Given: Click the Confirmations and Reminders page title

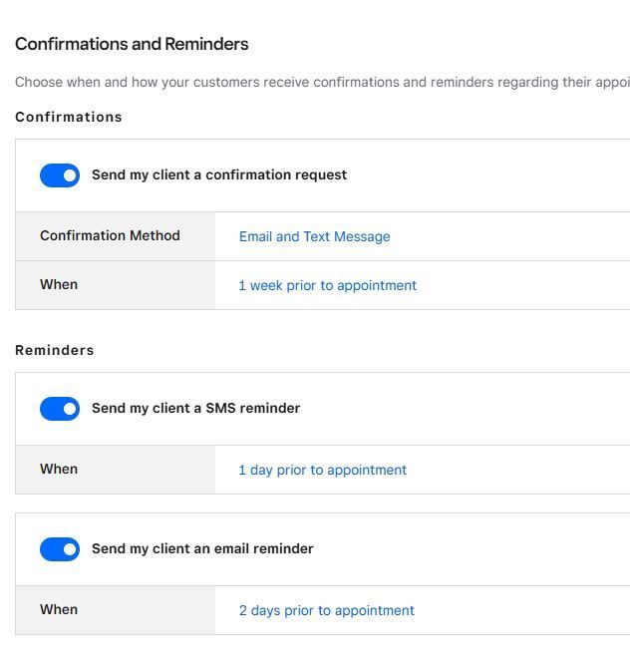Looking at the screenshot, I should pyautogui.click(x=132, y=44).
